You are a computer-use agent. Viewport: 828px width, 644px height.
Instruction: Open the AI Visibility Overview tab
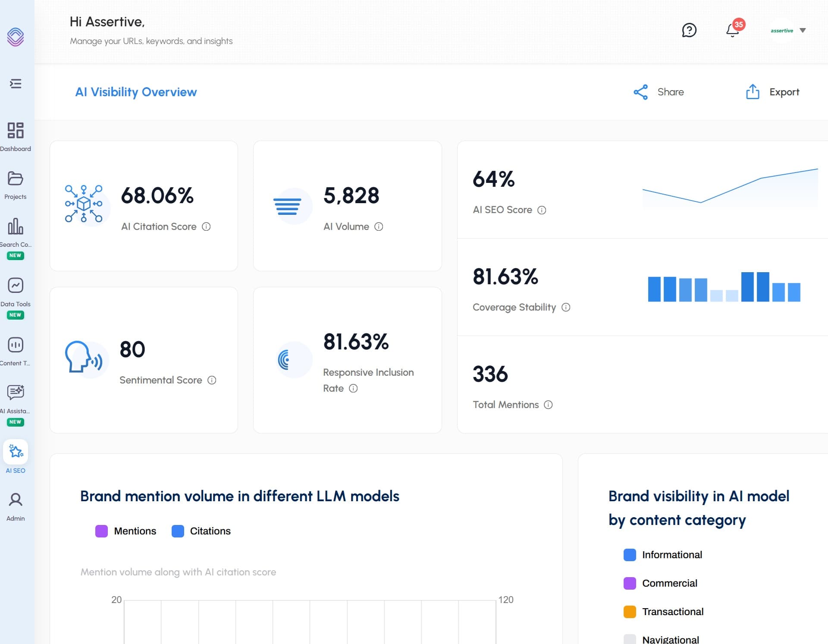(136, 92)
